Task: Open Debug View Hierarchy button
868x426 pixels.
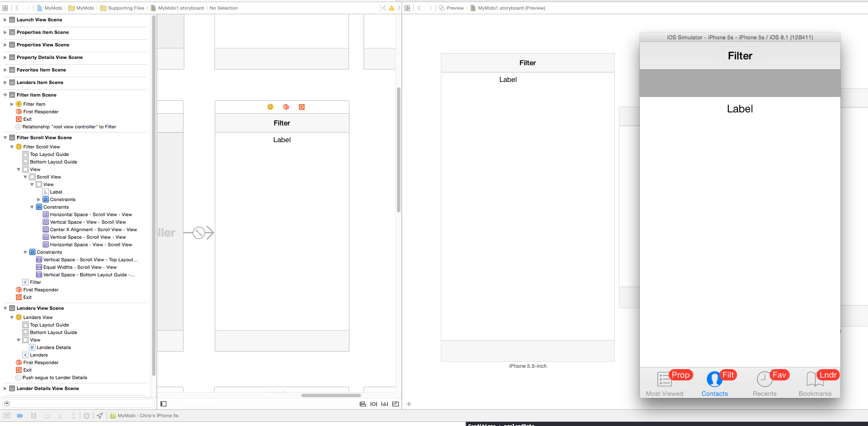Action: point(87,416)
